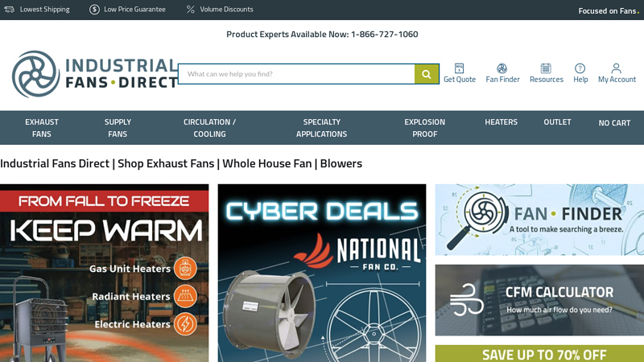Image resolution: width=644 pixels, height=362 pixels.
Task: Click the Industrial Fans Direct logo
Action: click(94, 74)
